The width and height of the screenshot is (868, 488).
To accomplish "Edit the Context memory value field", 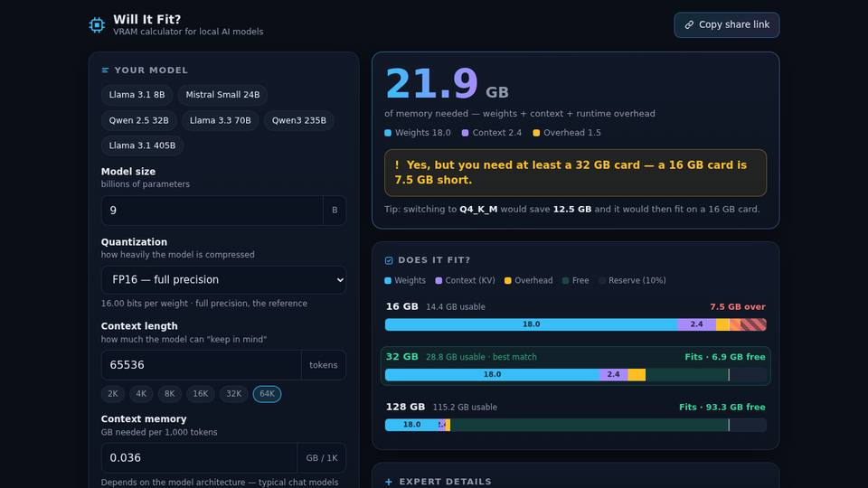I will [199, 457].
